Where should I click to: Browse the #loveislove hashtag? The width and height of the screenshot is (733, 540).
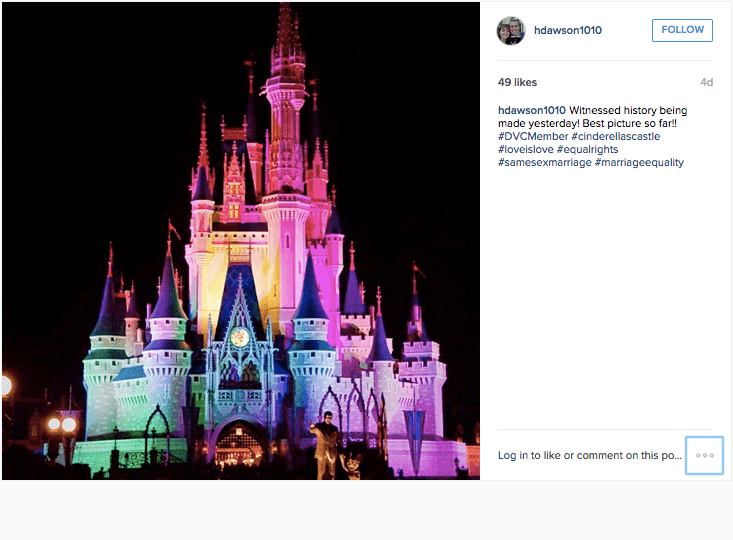pyautogui.click(x=525, y=150)
